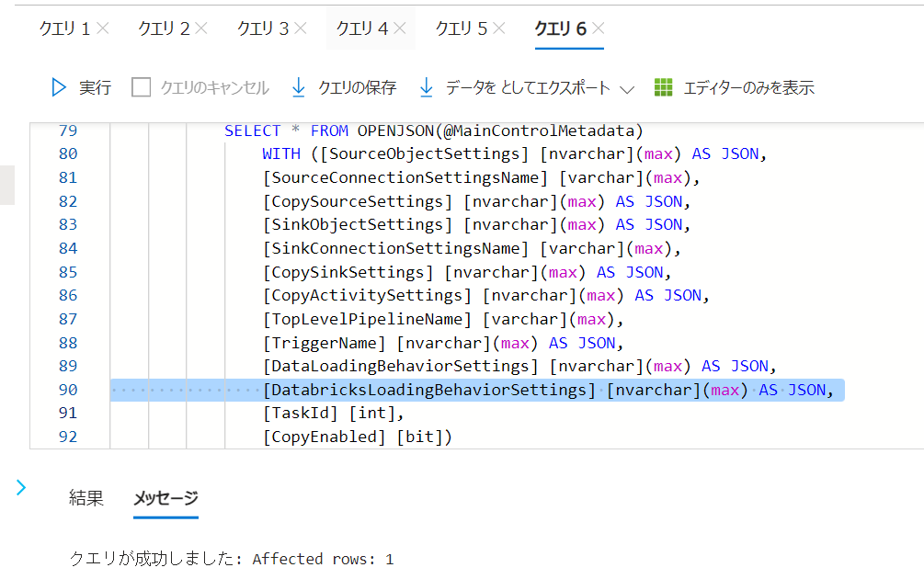This screenshot has height=579, width=924.
Task: Expand the left side panel chevron
Action: [x=21, y=487]
